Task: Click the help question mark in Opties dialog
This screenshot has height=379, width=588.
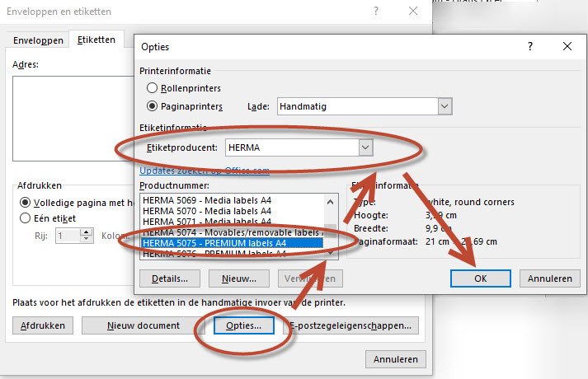Action: click(x=530, y=47)
